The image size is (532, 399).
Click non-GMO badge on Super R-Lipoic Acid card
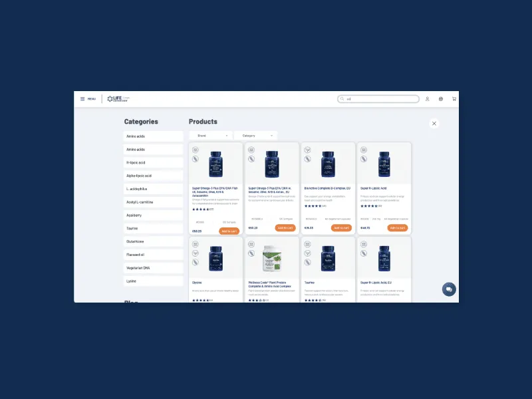(364, 150)
